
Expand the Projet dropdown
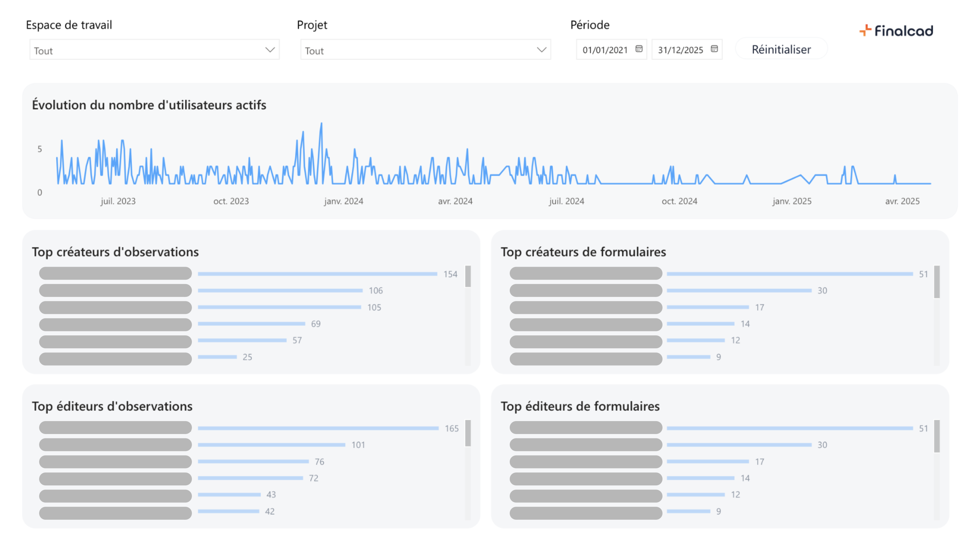541,50
